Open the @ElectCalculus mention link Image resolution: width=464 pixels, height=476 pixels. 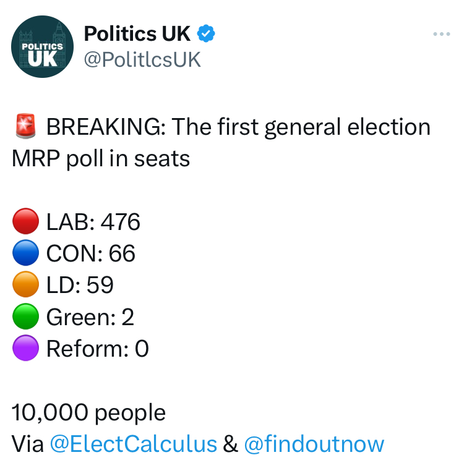point(134,444)
